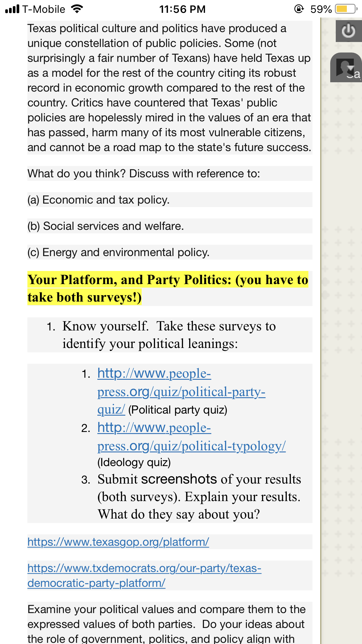Tap the 'Know yourself' list item text

click(x=169, y=335)
